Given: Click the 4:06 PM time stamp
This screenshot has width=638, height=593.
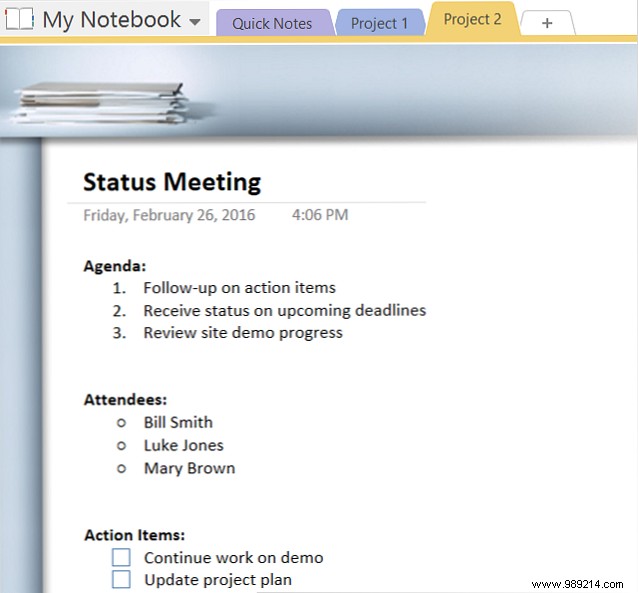Looking at the screenshot, I should pos(320,215).
